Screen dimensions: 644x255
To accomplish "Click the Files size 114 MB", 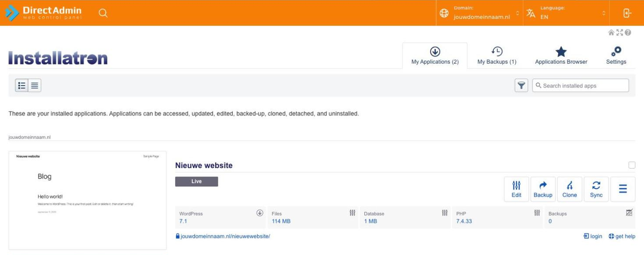I will tap(281, 221).
